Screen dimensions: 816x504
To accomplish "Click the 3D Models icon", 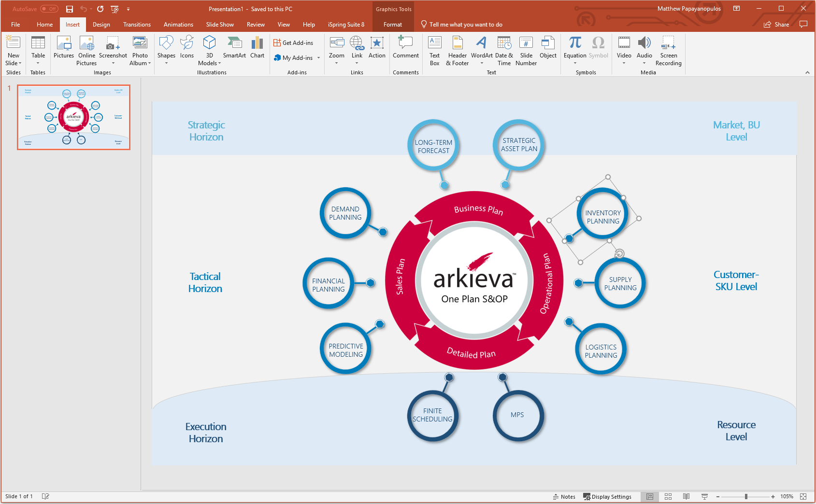I will [209, 51].
